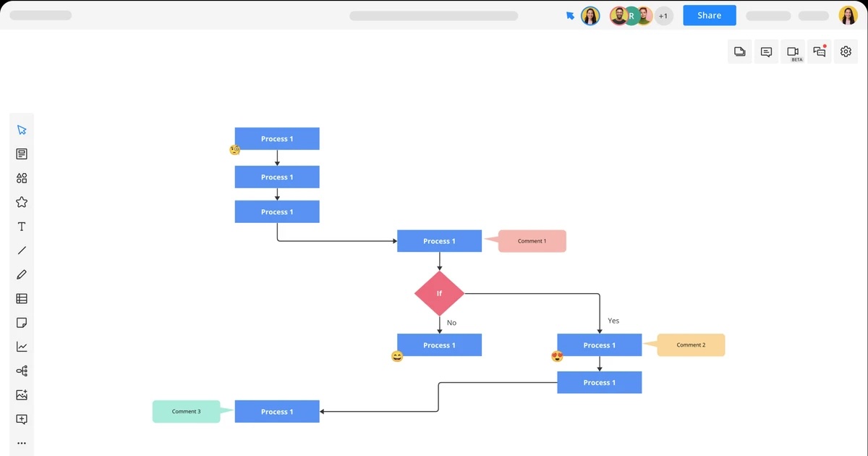Insert an image from the sidebar
868x456 pixels.
22,394
